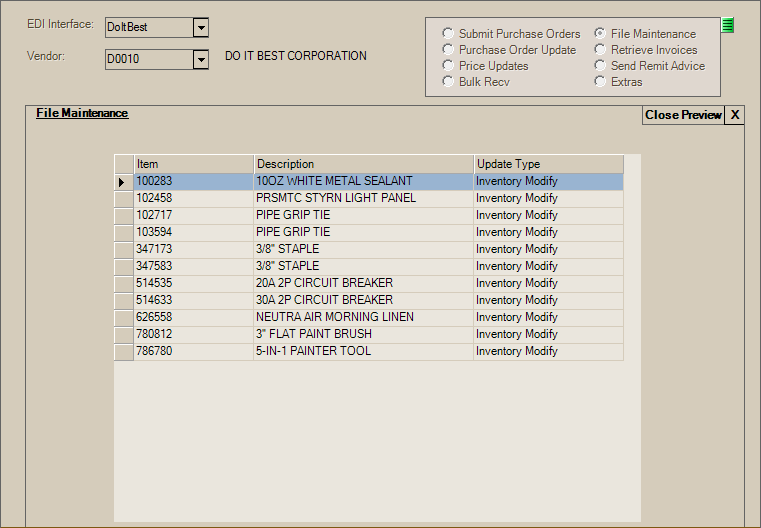Click the Update Type column header
This screenshot has height=528, width=761.
pos(549,164)
